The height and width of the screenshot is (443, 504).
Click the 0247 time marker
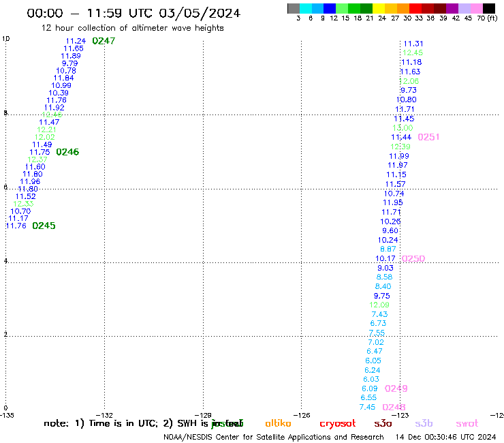click(x=104, y=41)
